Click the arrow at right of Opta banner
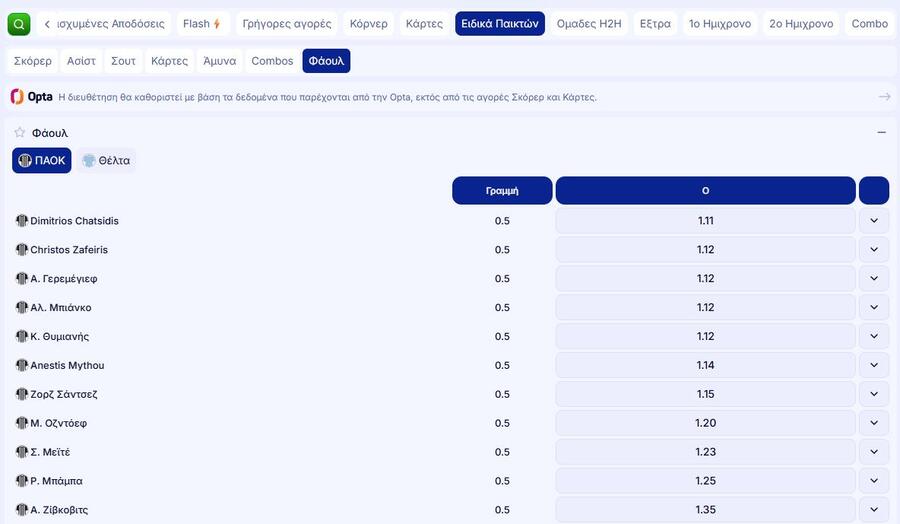Screen dimensions: 900x524 coord(884,97)
